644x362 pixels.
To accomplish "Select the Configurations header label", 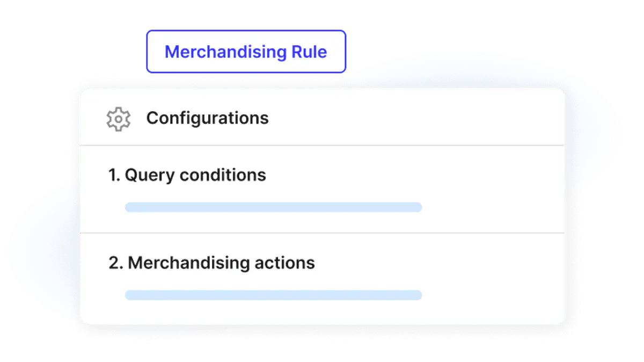I will (x=208, y=118).
